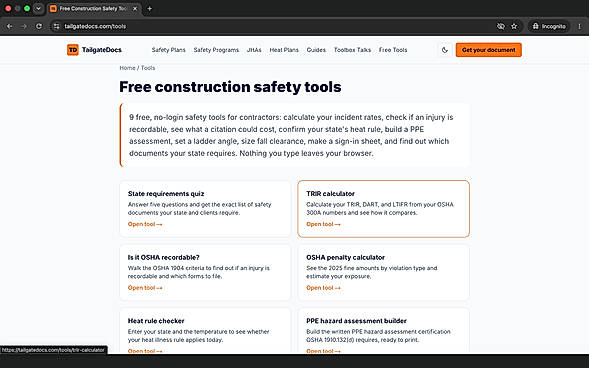Click PPE hazard assessment builder title
The image size is (589, 368).
pos(356,321)
